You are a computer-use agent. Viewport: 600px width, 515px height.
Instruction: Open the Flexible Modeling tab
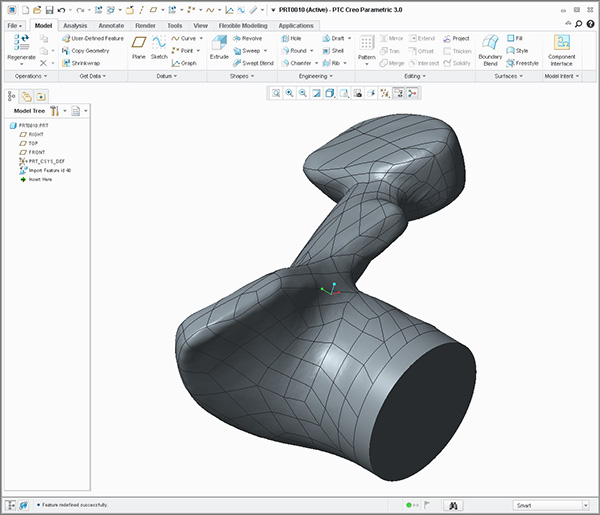(243, 26)
